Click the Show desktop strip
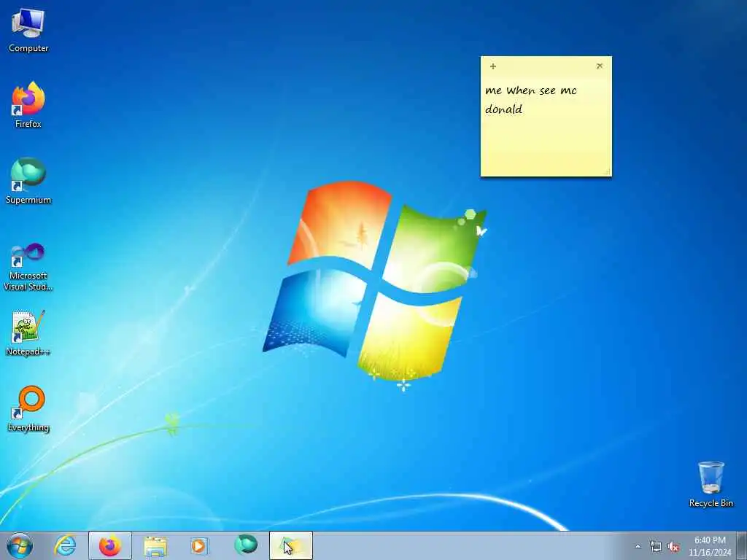The height and width of the screenshot is (560, 747). coord(742,545)
